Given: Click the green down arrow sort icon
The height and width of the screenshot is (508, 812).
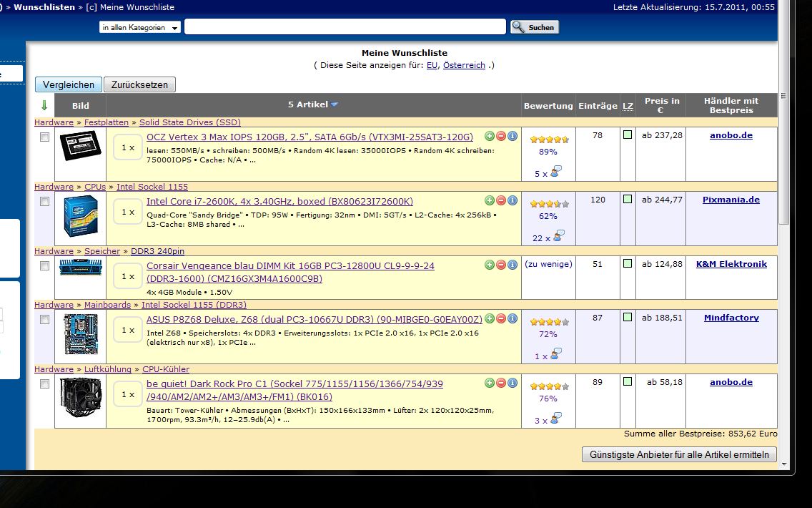Looking at the screenshot, I should tap(44, 105).
